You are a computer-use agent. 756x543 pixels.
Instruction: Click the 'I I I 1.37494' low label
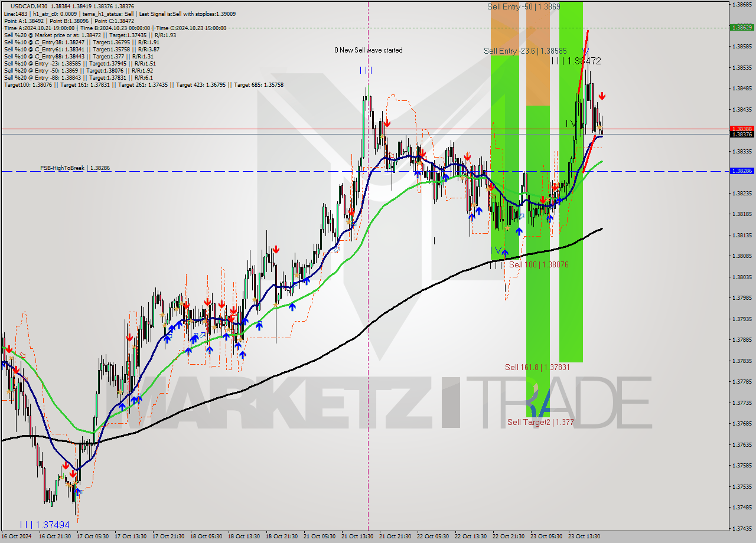[44, 525]
